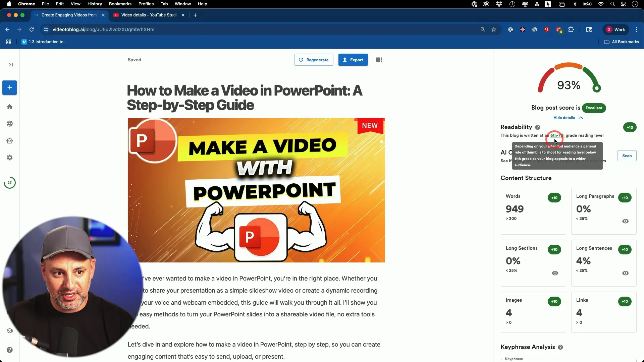The width and height of the screenshot is (644, 362).
Task: Click the Regenerate button
Action: (314, 60)
